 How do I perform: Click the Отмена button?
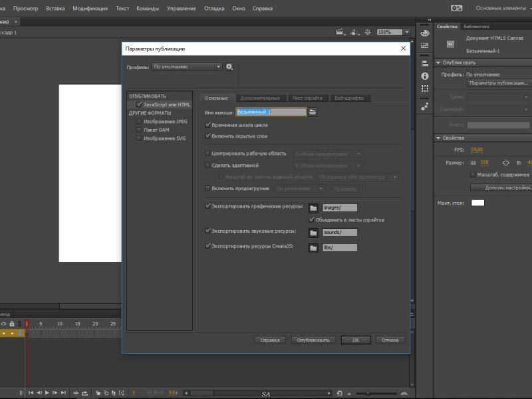click(x=390, y=340)
